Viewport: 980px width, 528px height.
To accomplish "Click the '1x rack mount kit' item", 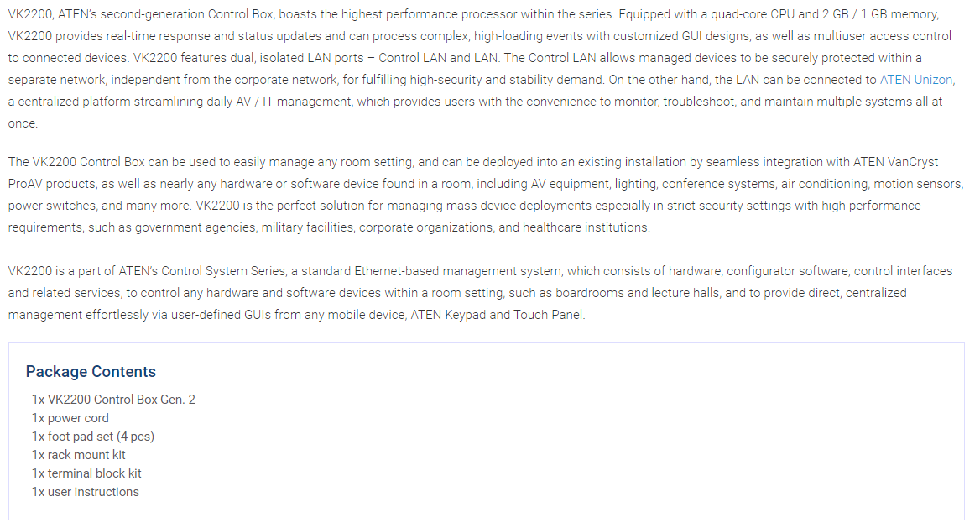I will point(79,455).
